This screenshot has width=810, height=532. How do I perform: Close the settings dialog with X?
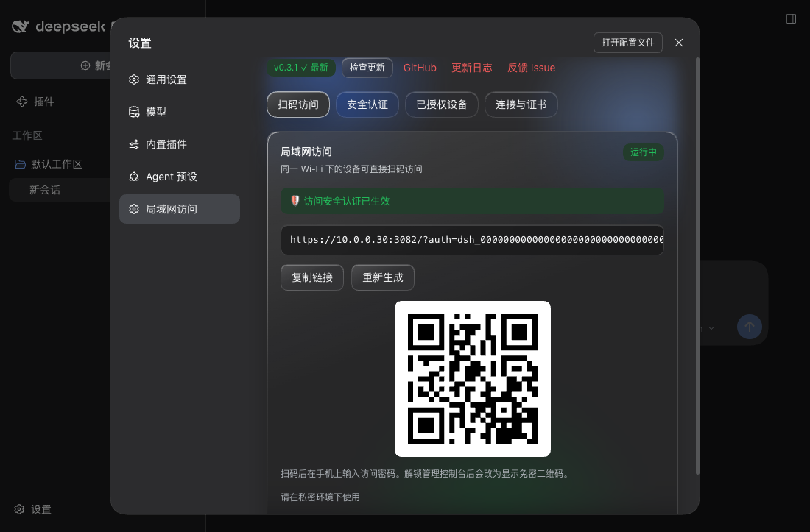pyautogui.click(x=679, y=43)
